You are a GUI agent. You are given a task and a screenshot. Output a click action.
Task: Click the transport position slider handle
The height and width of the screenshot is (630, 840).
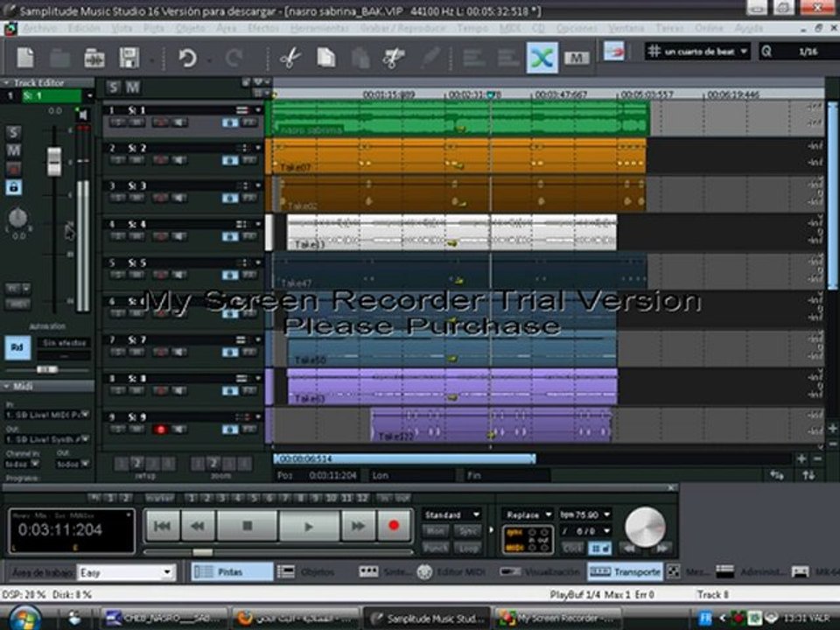click(x=202, y=552)
